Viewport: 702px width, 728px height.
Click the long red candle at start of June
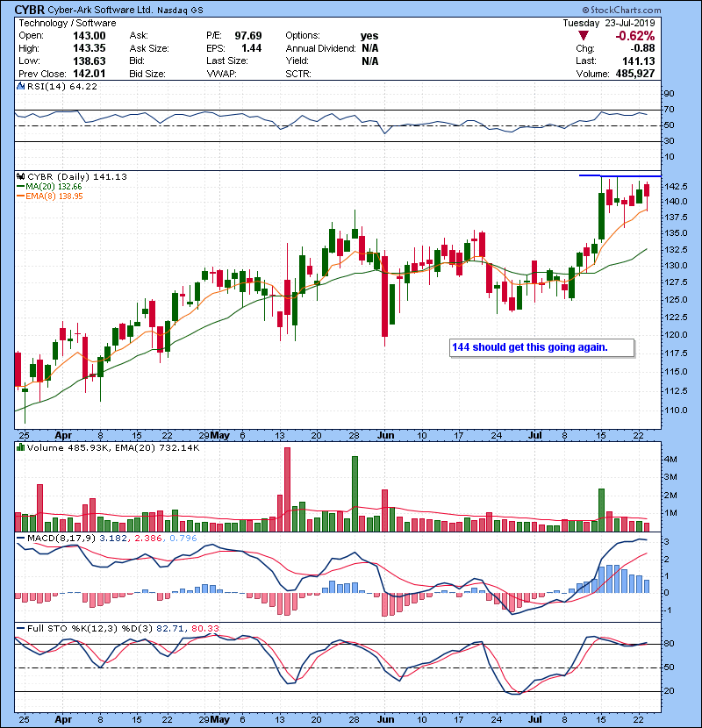click(384, 296)
